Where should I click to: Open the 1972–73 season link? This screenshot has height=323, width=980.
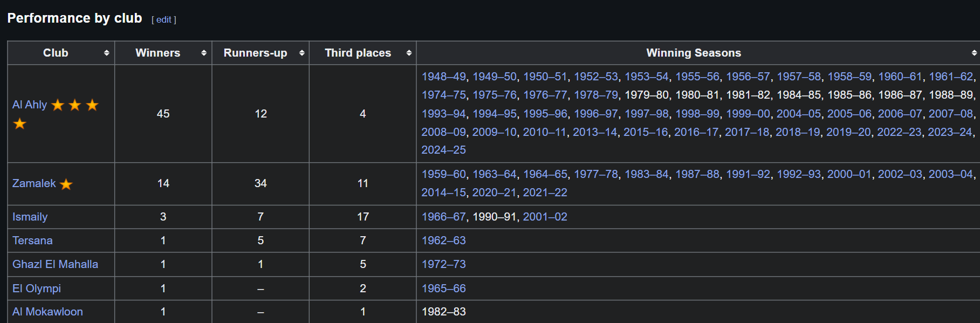[443, 264]
